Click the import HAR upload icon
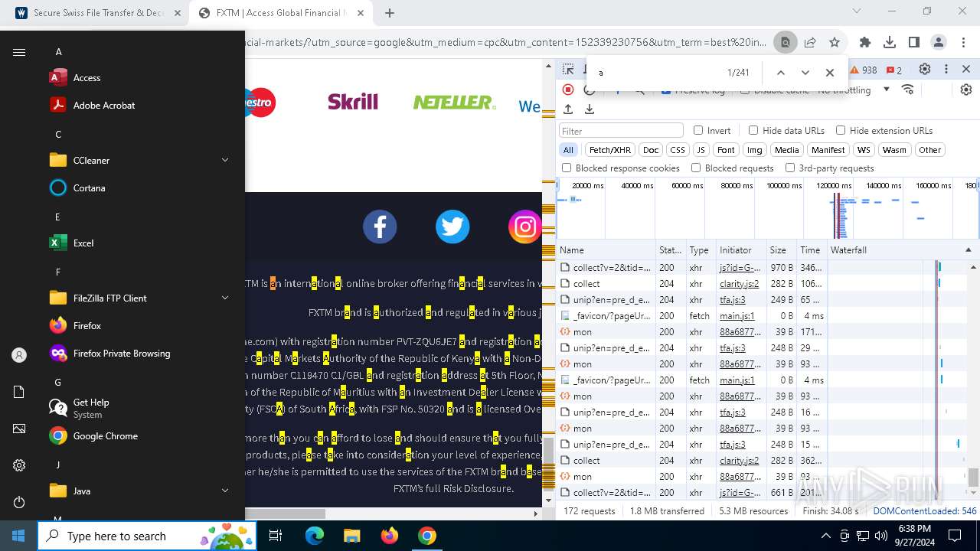This screenshot has height=551, width=980. click(568, 109)
